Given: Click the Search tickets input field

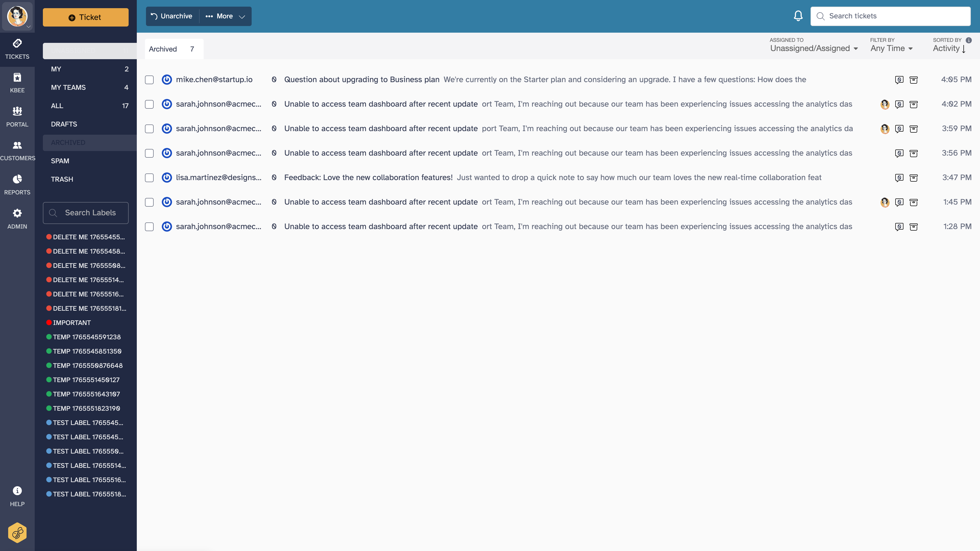Looking at the screenshot, I should click(890, 16).
